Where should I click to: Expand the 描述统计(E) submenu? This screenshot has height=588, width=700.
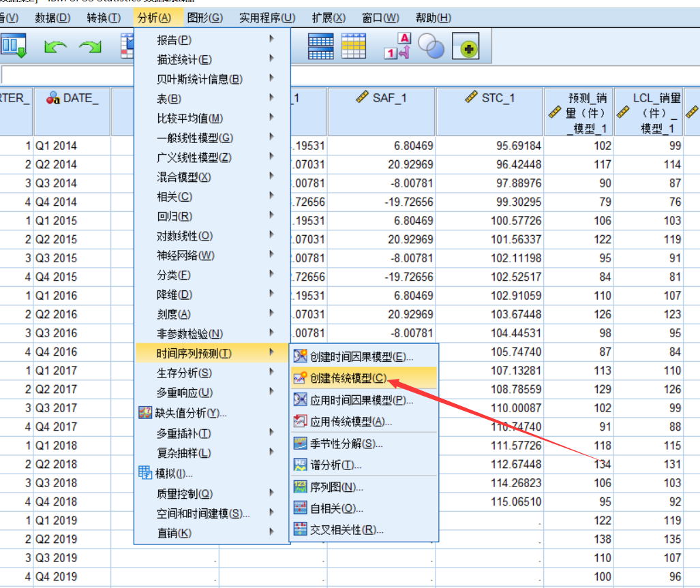coord(213,59)
